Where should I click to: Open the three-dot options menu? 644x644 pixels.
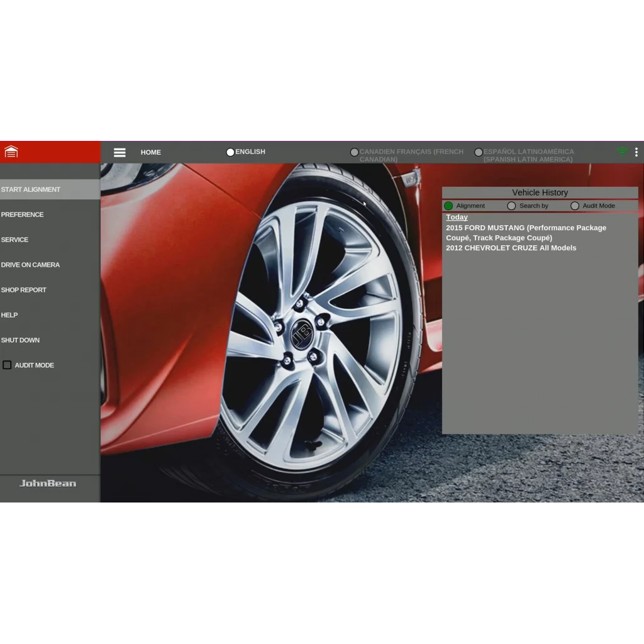(x=636, y=152)
